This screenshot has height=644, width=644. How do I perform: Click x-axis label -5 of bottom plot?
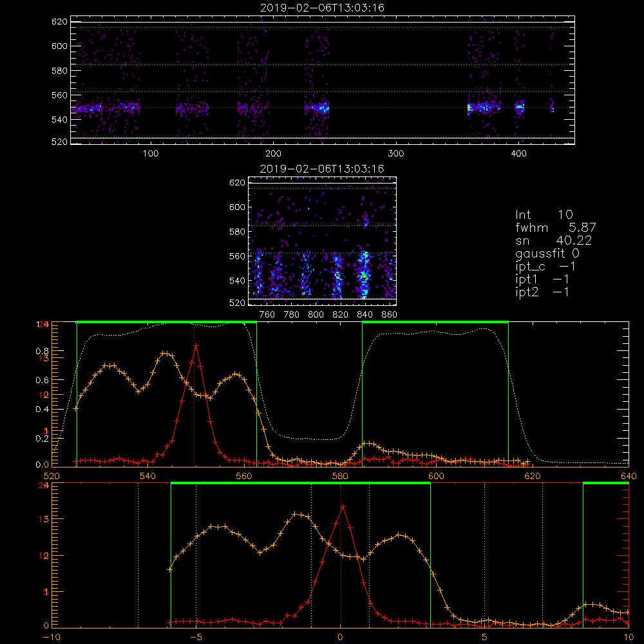pyautogui.click(x=196, y=637)
